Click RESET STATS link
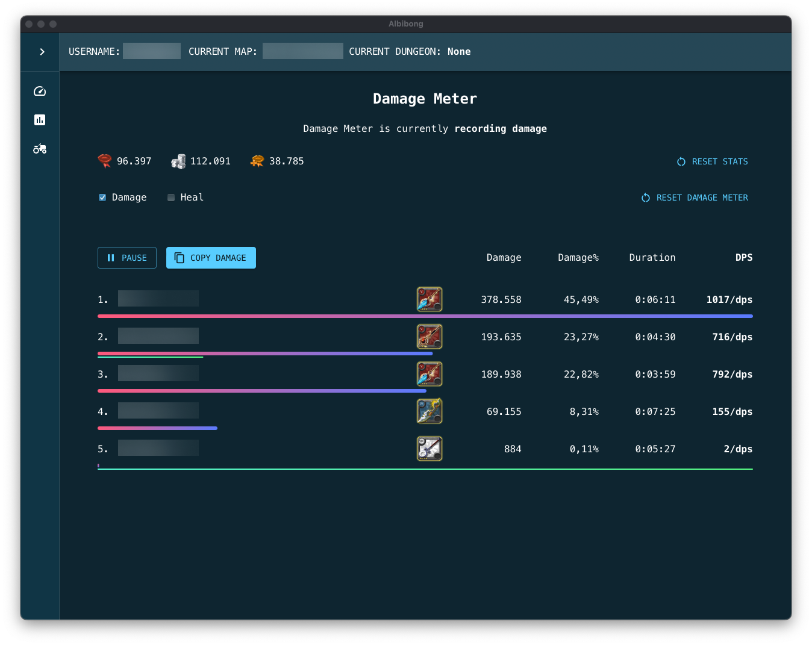The height and width of the screenshot is (645, 812). click(x=712, y=161)
